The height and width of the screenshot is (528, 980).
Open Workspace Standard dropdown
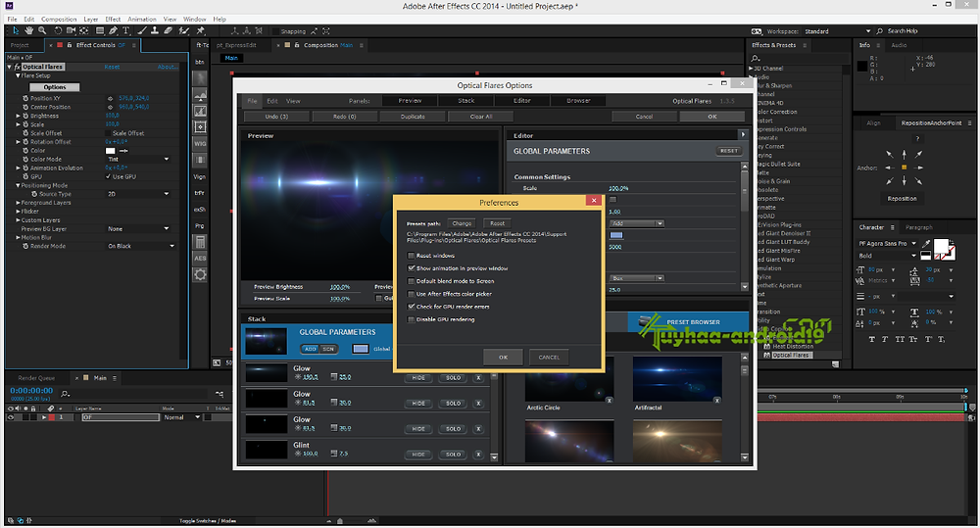(837, 31)
